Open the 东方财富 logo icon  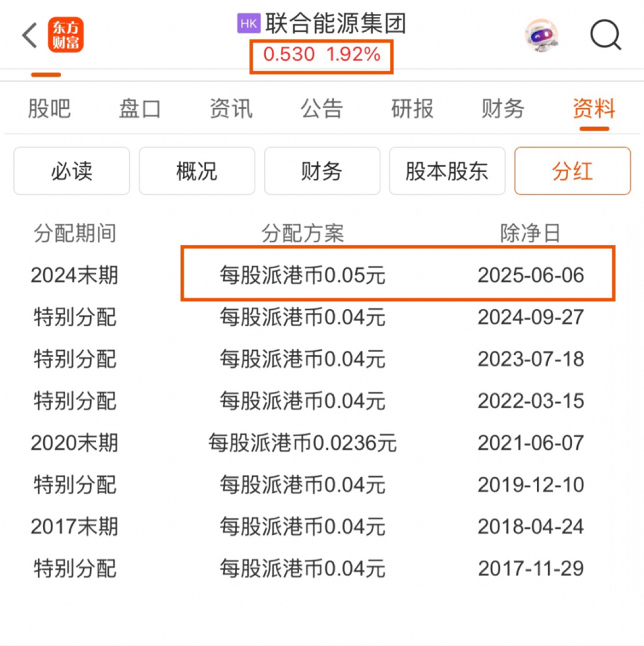[x=66, y=35]
